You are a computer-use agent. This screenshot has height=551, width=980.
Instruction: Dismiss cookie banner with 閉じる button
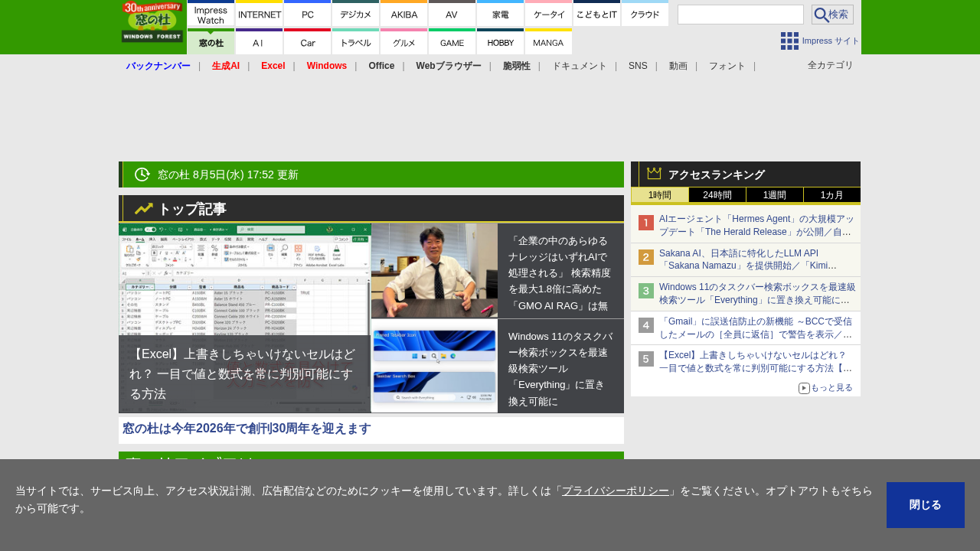click(x=926, y=505)
